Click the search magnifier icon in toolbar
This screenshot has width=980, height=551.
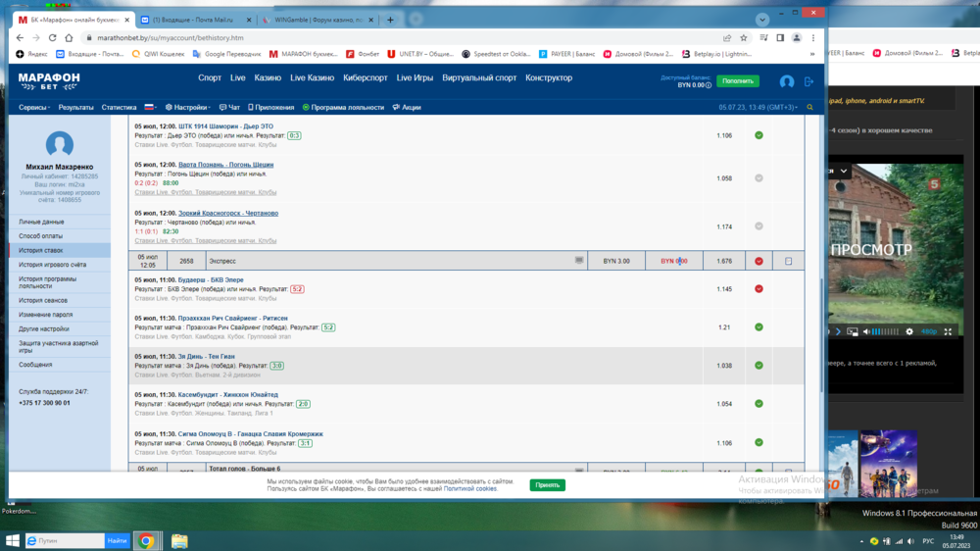click(x=809, y=108)
